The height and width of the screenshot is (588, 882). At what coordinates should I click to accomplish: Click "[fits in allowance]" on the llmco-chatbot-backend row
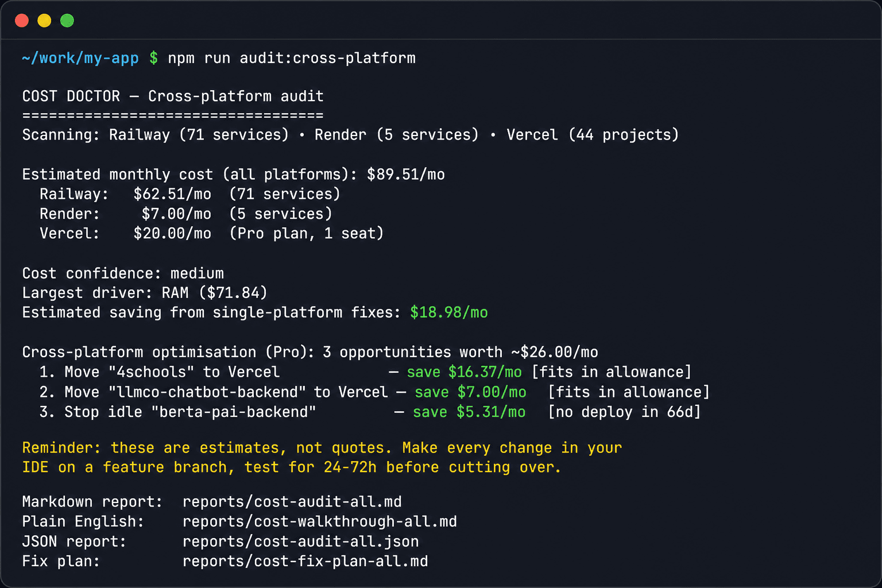(x=629, y=392)
